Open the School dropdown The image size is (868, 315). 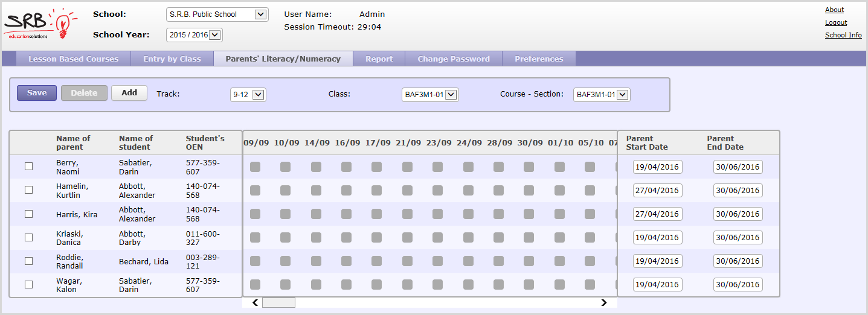point(217,14)
